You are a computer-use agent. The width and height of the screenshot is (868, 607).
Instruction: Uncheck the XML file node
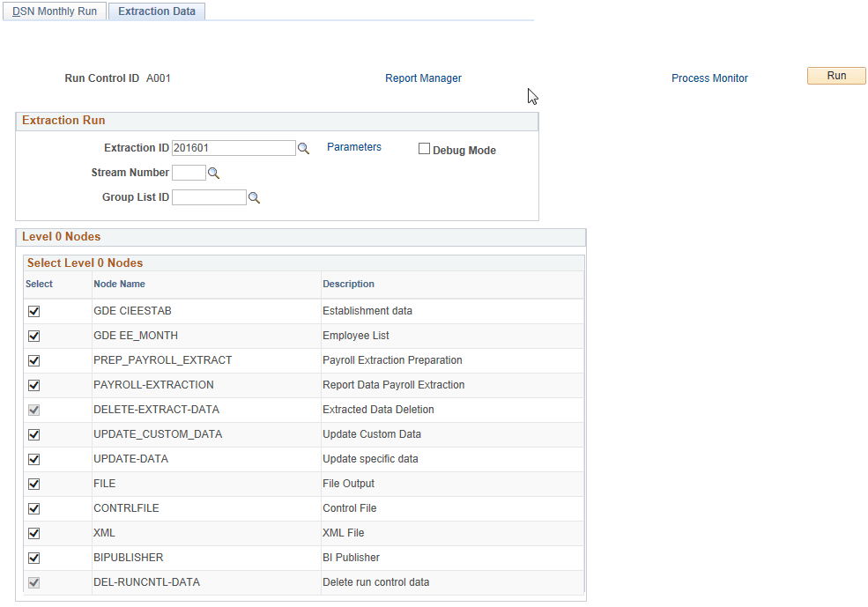[33, 533]
